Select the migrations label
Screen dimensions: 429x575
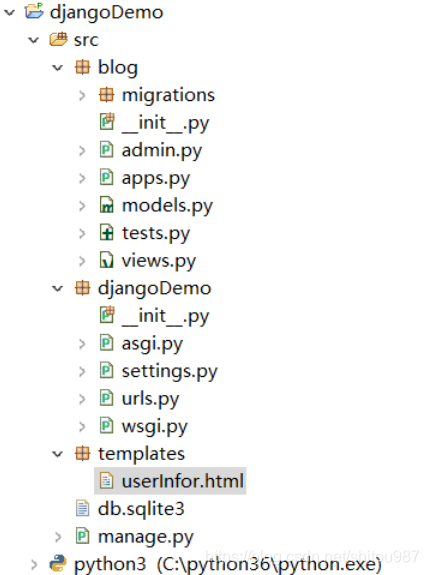pyautogui.click(x=168, y=96)
